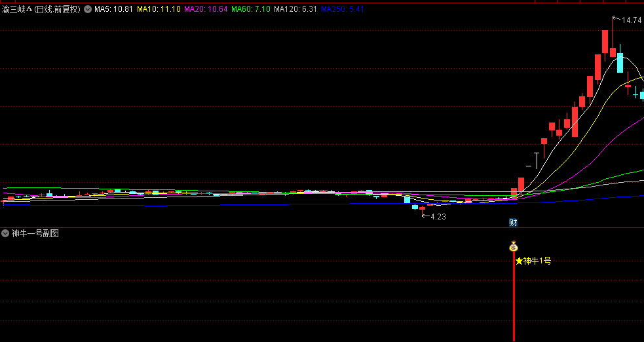This screenshot has width=644, height=342.
Task: Click the 14.74 high price label
Action: (632, 20)
